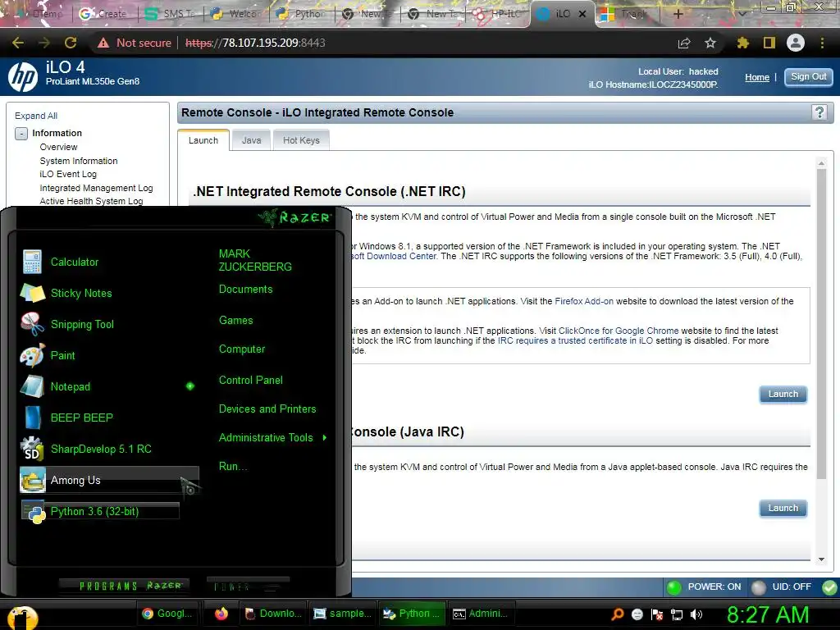Click the green POWER: ON indicator
This screenshot has width=840, height=630.
673,587
